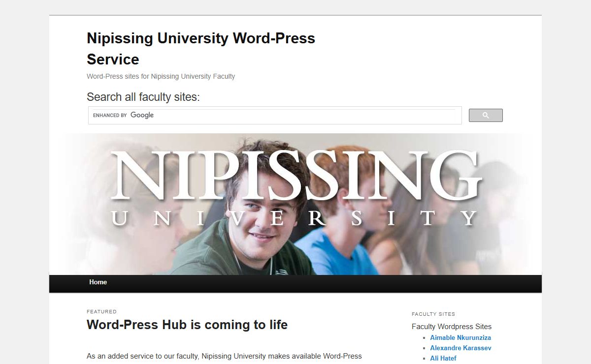Click the 'FACULTY SITES' widget title

point(433,314)
